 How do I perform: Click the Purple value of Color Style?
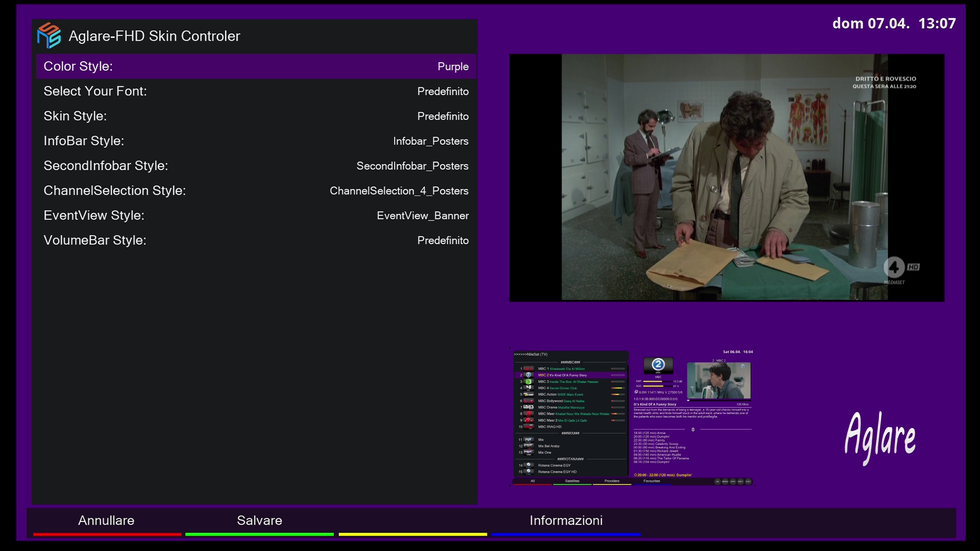(452, 67)
